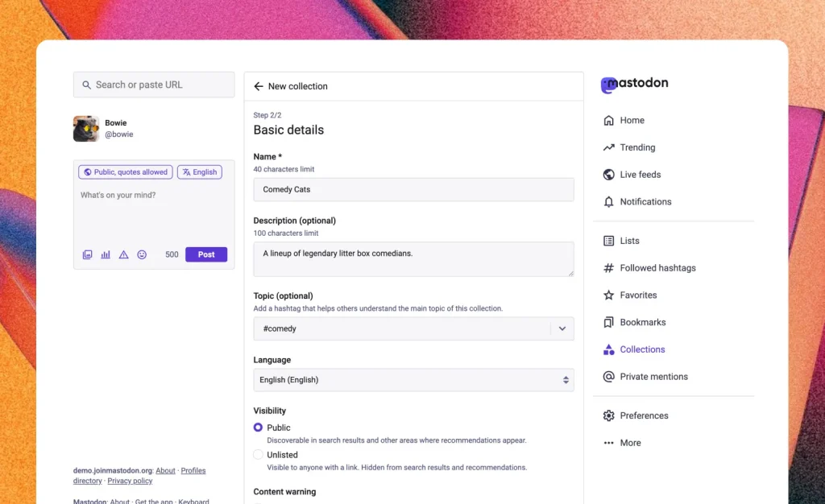The image size is (825, 504).
Task: Insert a poll with the chart icon
Action: 106,254
